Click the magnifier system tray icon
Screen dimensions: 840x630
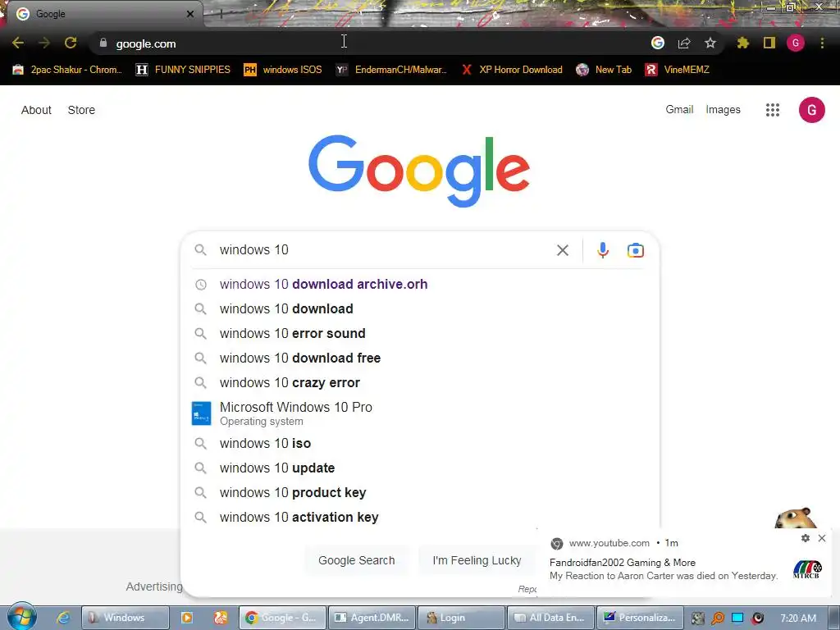[x=717, y=619]
